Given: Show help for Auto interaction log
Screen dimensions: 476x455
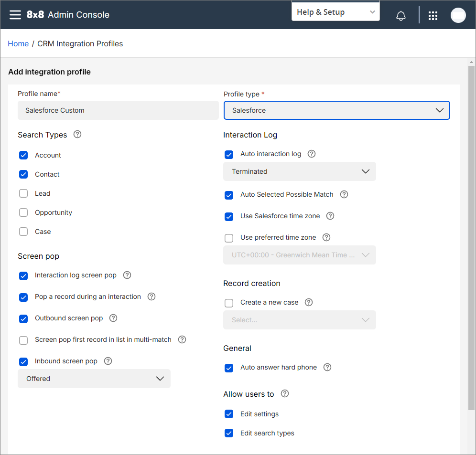Looking at the screenshot, I should tap(312, 154).
